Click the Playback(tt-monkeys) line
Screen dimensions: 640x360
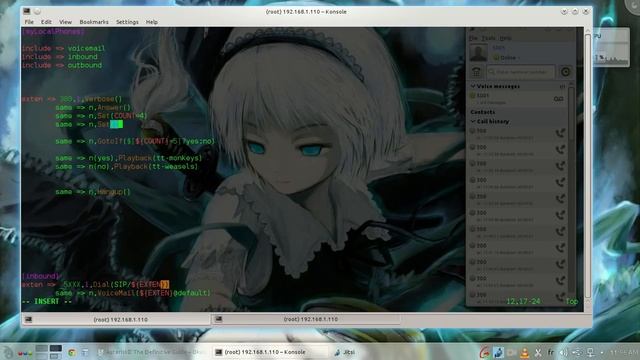[x=129, y=158]
